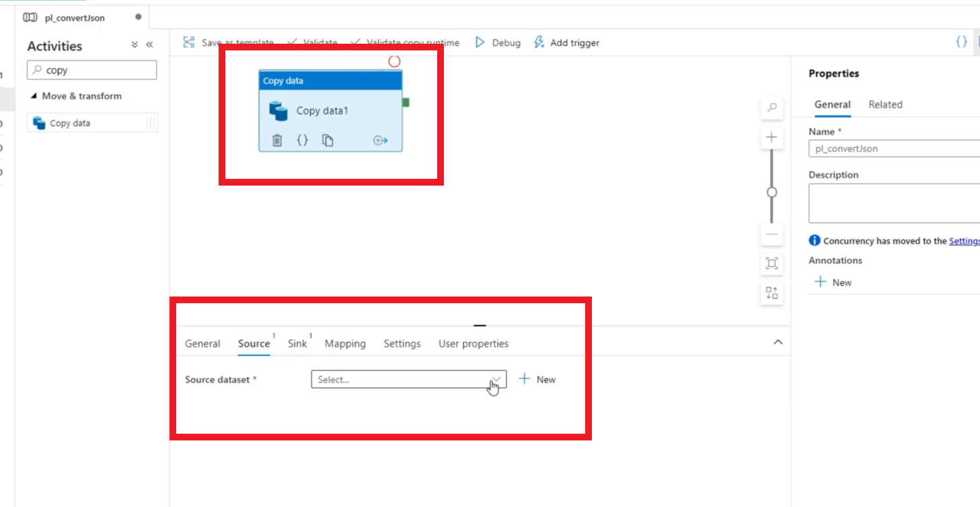980x507 pixels.
Task: Select the Mapping tab
Action: pos(345,344)
